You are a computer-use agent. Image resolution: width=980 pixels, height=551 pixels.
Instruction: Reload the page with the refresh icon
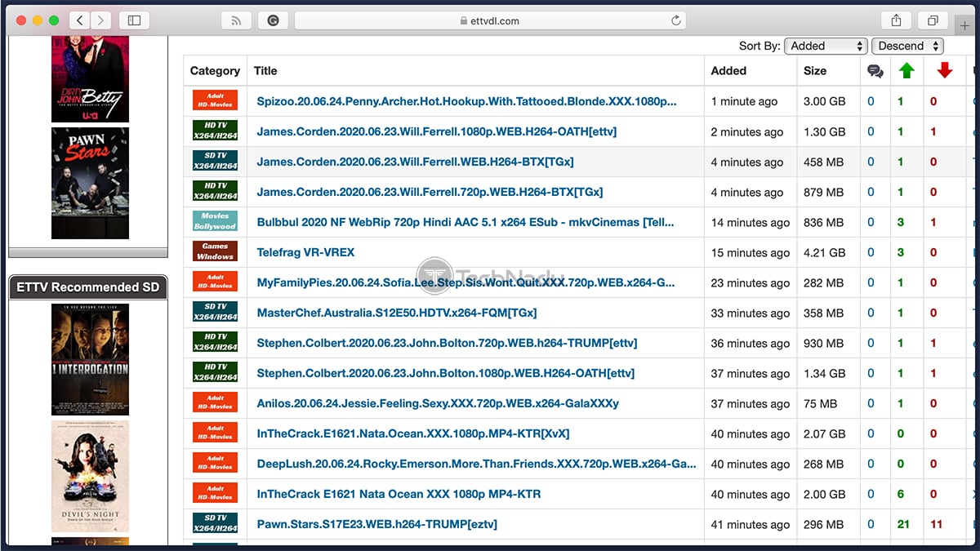click(x=676, y=20)
